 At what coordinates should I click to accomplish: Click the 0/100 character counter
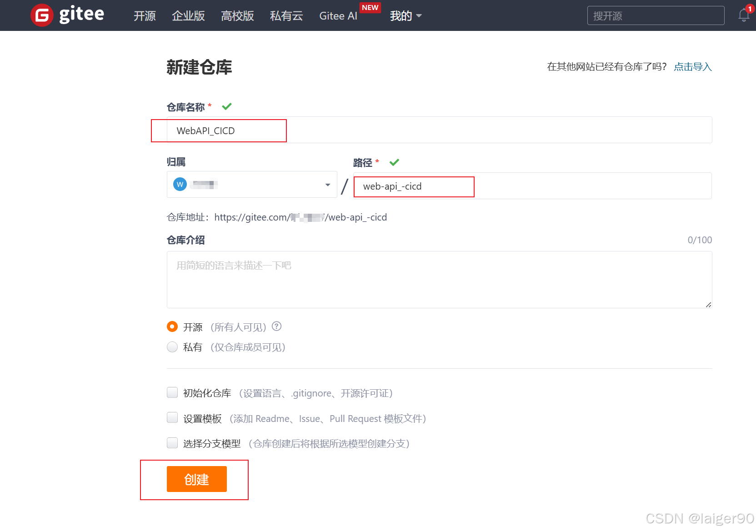click(x=700, y=240)
